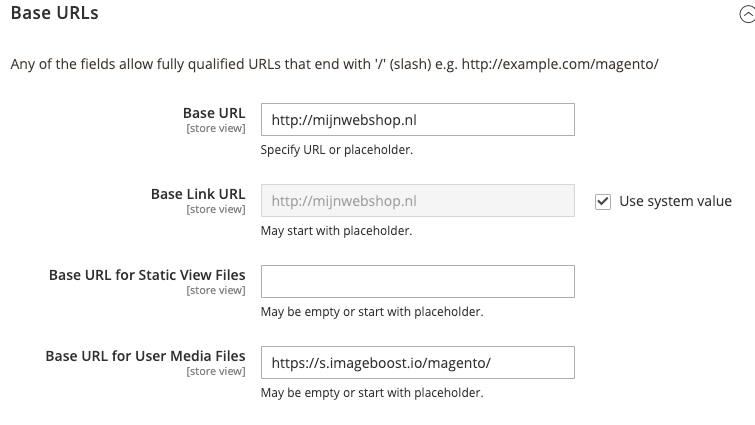
Task: Click the disabled Base Link URL field
Action: coord(417,201)
